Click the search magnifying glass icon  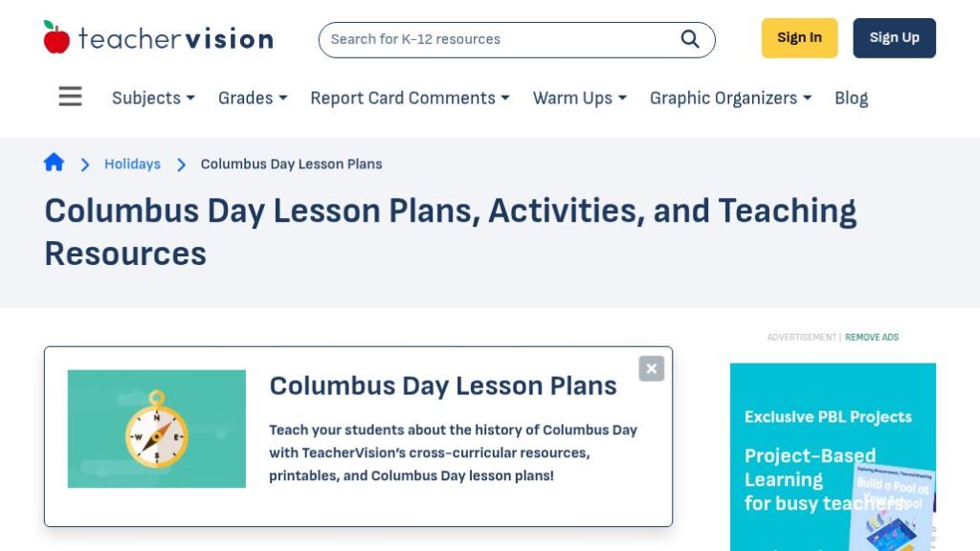coord(689,39)
